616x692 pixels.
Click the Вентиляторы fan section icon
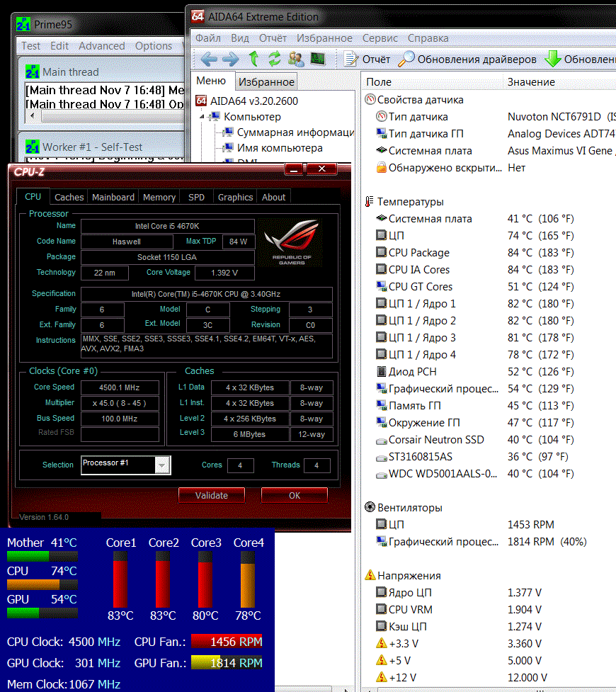coord(370,507)
